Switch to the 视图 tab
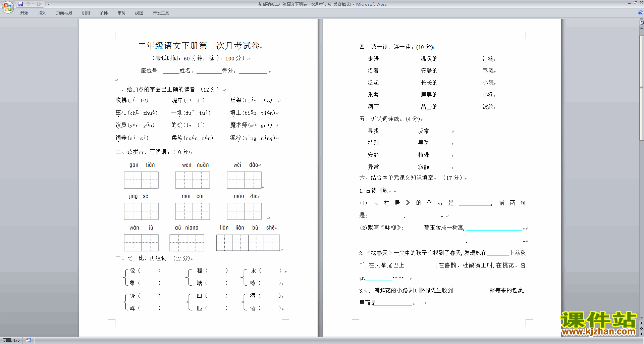The width and height of the screenshot is (644, 344). pos(139,13)
